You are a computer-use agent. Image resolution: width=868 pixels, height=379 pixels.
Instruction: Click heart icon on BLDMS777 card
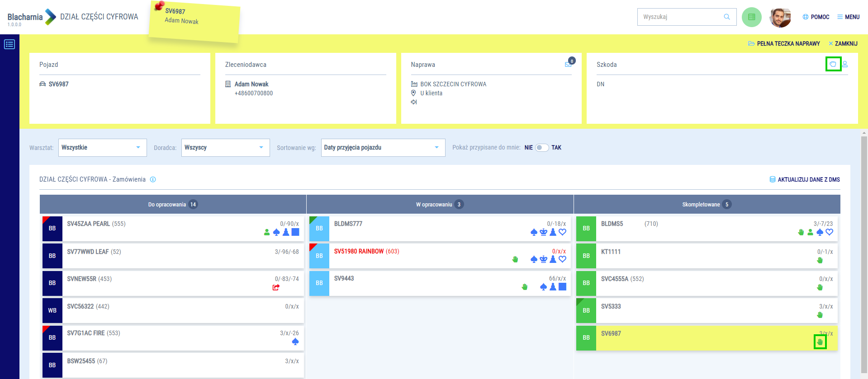(x=562, y=232)
